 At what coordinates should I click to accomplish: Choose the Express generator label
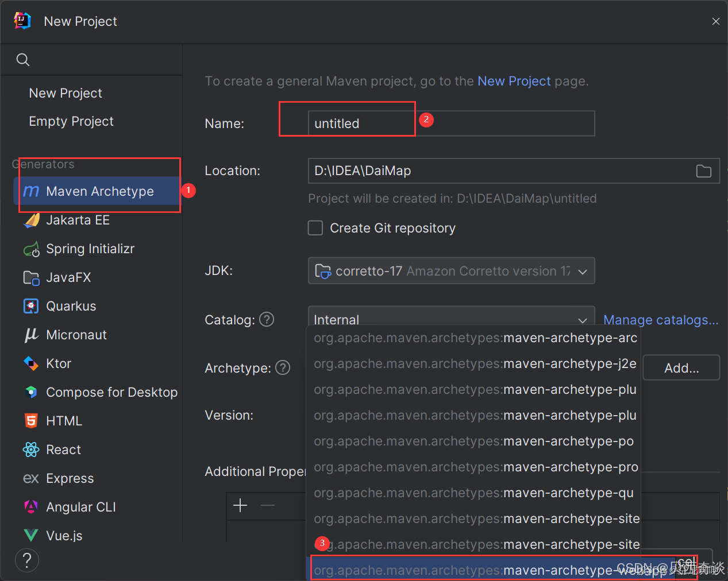click(x=70, y=478)
